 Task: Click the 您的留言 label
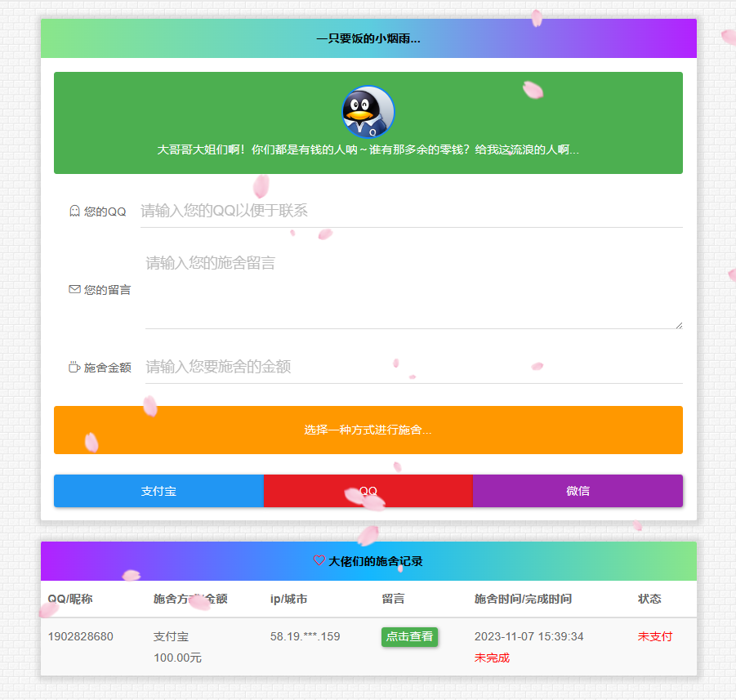pyautogui.click(x=107, y=290)
